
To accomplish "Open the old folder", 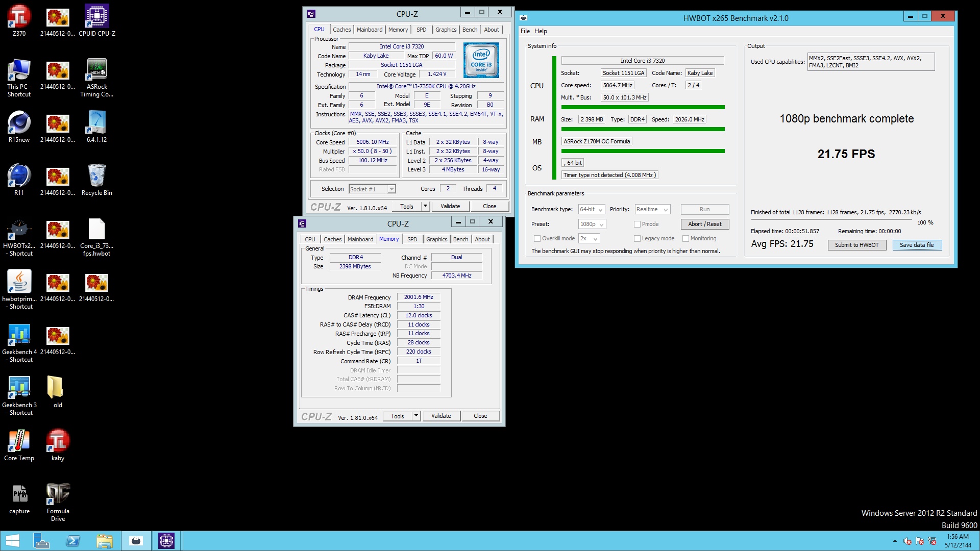I will click(58, 392).
